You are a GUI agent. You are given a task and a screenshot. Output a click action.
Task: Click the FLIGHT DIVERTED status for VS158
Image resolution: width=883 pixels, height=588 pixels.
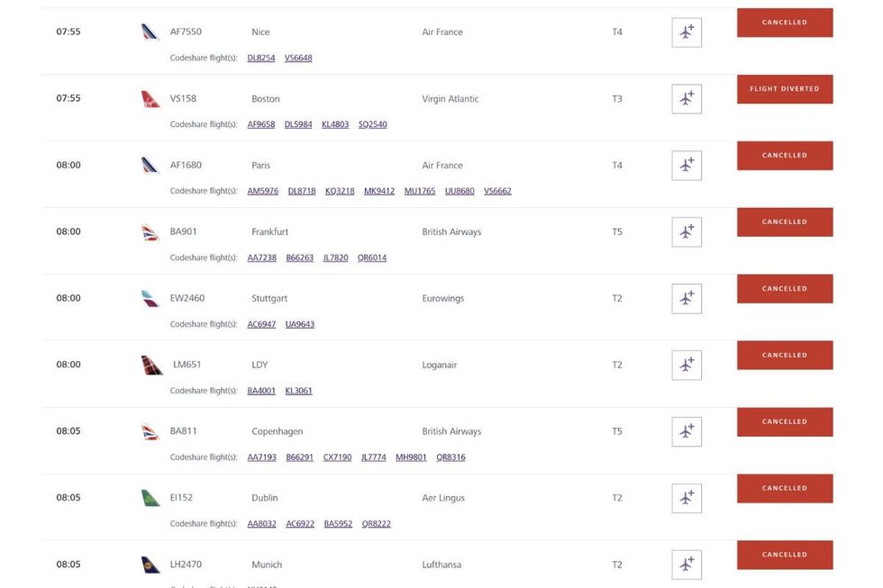pos(784,89)
